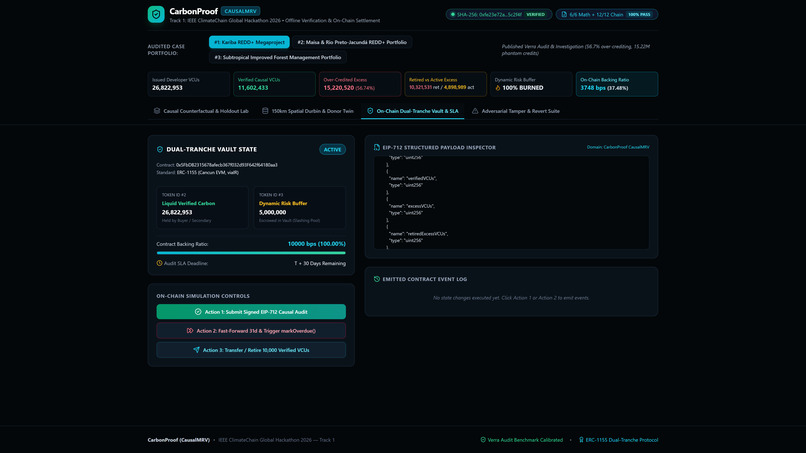
Task: Click '"name": "excessVCUs"' line in payload
Action: tap(412, 206)
